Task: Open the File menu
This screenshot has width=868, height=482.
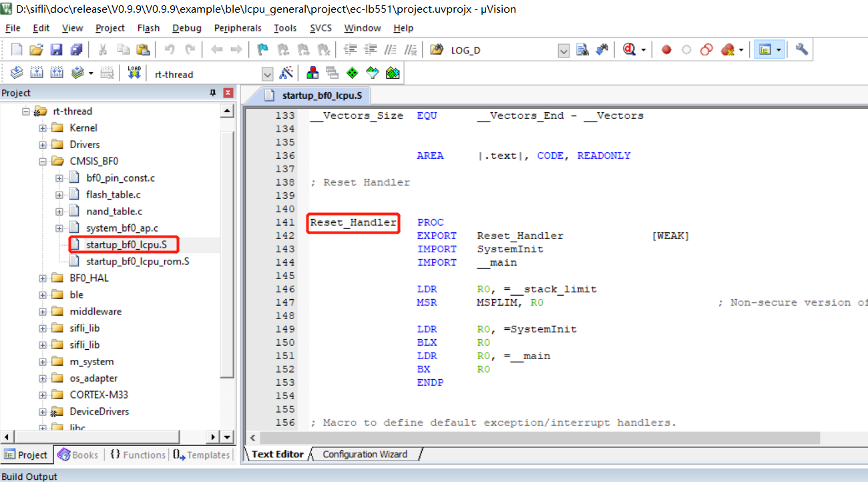Action: click(x=13, y=28)
